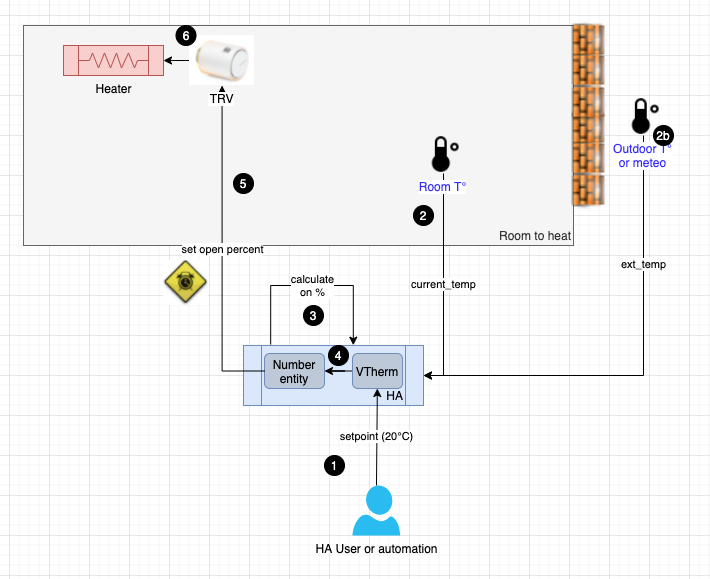
Task: Click the Outdoor T° or meteo label
Action: click(641, 156)
